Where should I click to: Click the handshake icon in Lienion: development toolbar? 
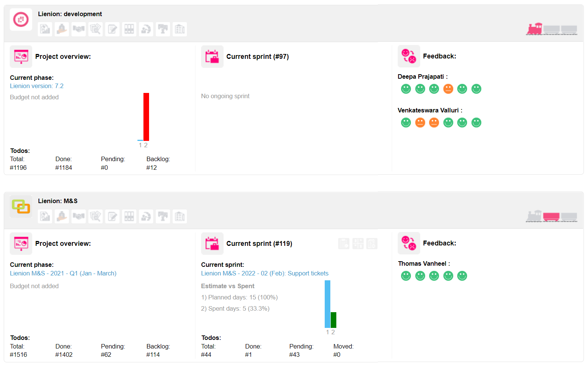(79, 29)
